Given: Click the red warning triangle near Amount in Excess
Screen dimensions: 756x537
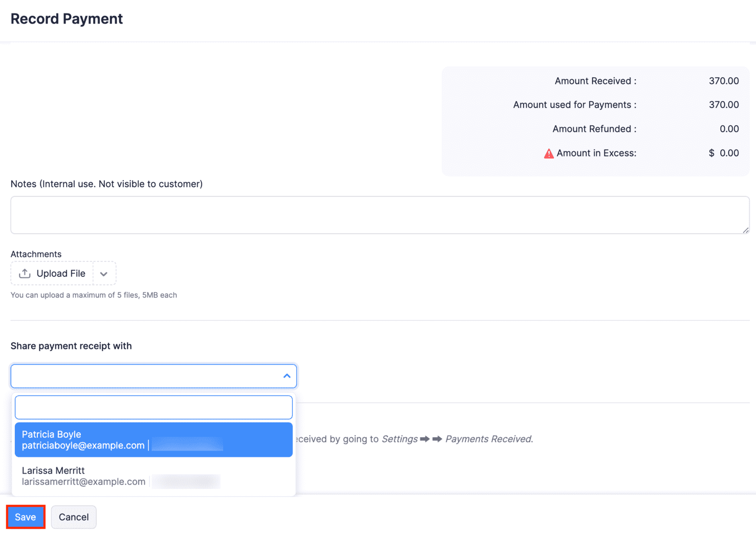Looking at the screenshot, I should point(548,153).
